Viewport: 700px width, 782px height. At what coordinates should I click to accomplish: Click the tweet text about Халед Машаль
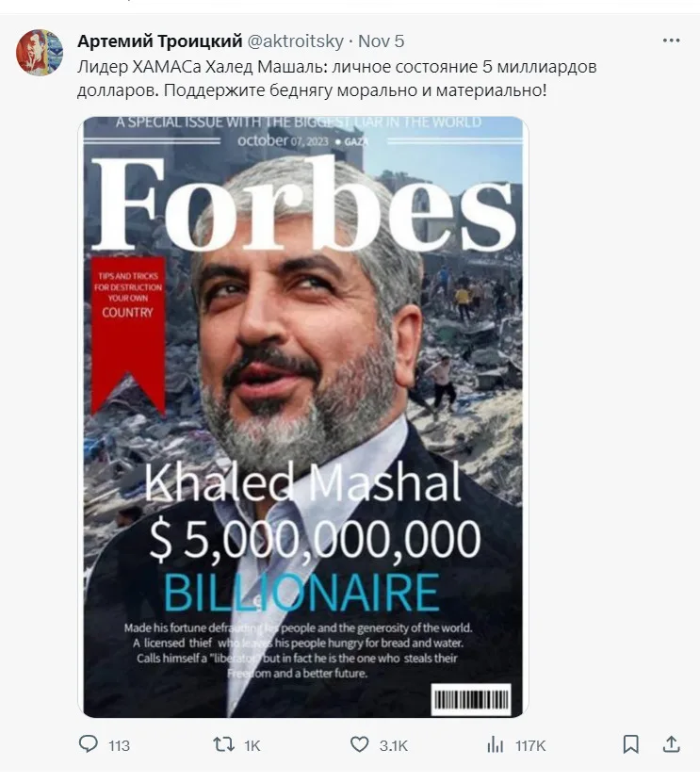(337, 79)
